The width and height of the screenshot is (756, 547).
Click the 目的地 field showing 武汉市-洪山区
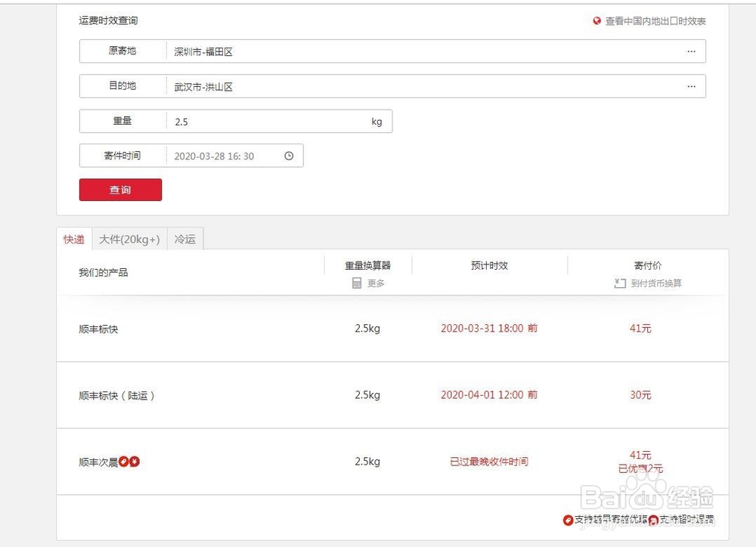point(392,86)
